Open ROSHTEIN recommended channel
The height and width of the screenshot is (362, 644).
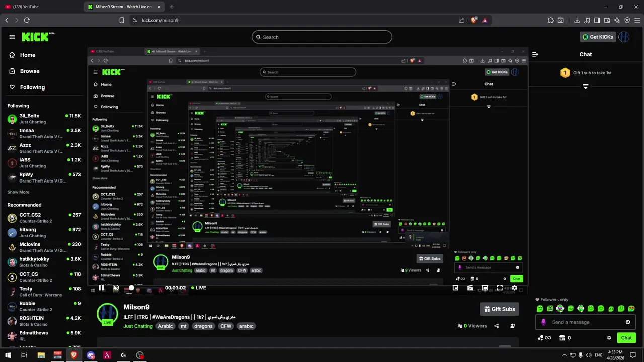tap(44, 321)
